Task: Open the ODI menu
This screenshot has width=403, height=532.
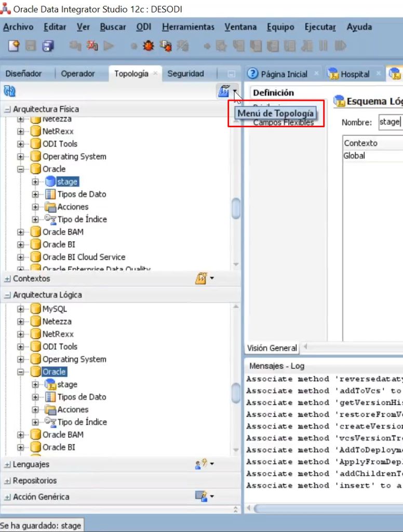Action: [x=144, y=27]
